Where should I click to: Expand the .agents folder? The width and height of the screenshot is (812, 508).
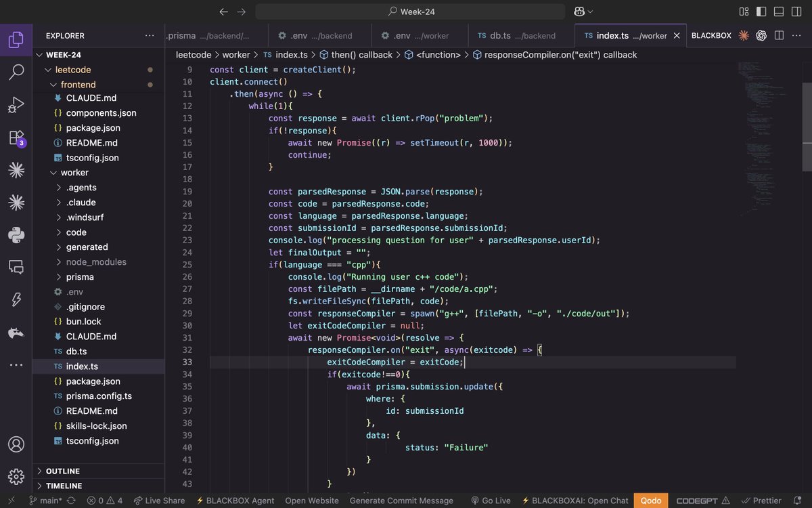pyautogui.click(x=99, y=188)
